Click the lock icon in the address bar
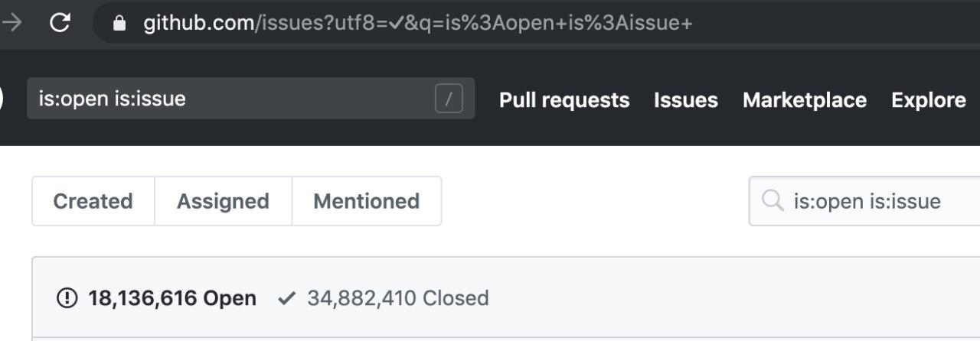Screen dimensions: 980x341 pos(119,24)
